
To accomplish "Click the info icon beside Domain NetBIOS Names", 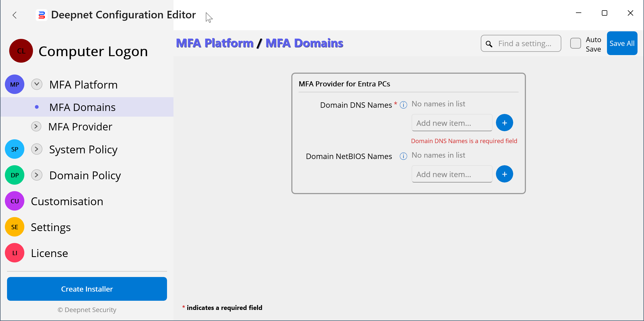I will tap(403, 156).
